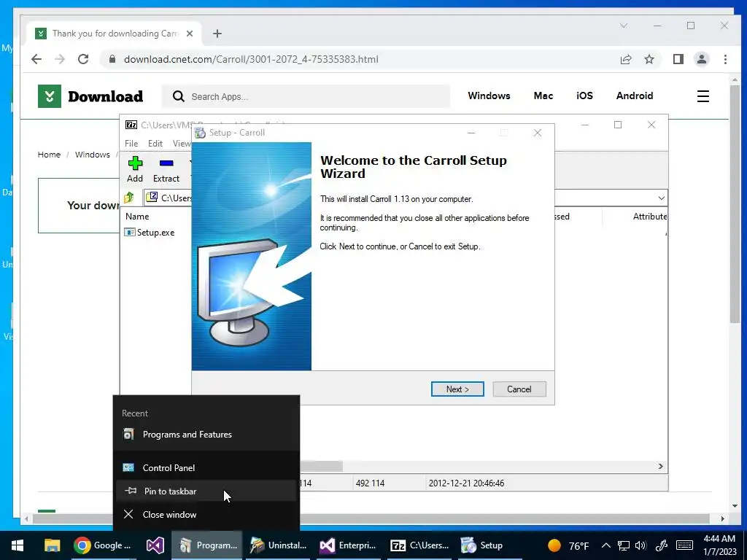Viewport: 747px width, 560px height.
Task: Open File Explorer from taskbar
Action: pos(52,545)
